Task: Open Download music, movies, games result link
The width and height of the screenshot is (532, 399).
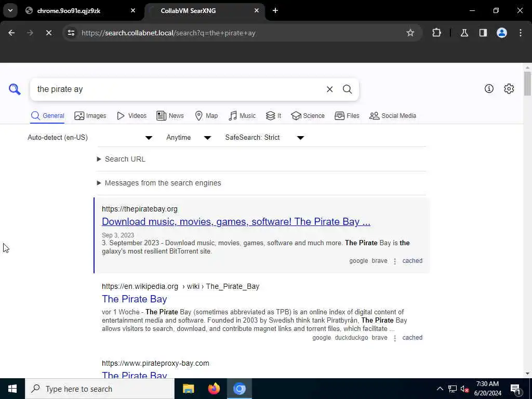Action: coord(236,221)
